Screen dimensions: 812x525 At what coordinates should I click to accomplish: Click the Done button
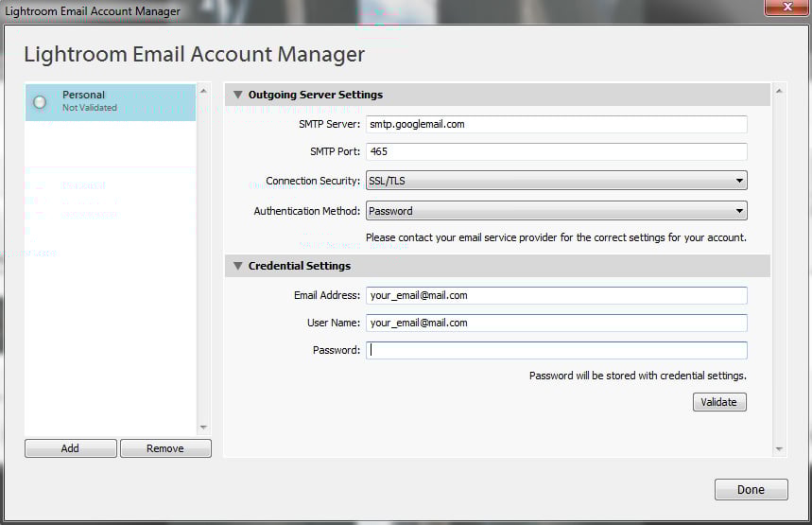click(x=751, y=489)
